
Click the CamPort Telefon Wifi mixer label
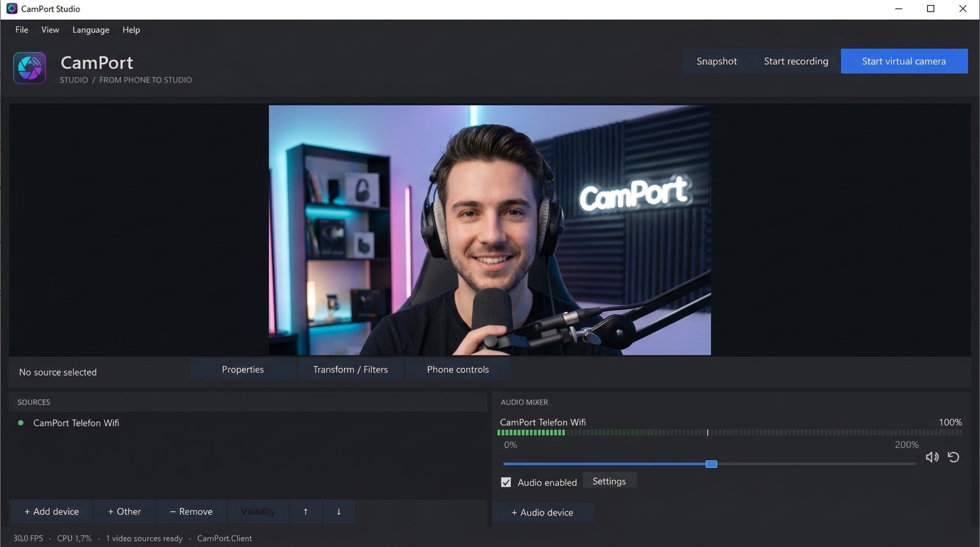click(x=543, y=422)
